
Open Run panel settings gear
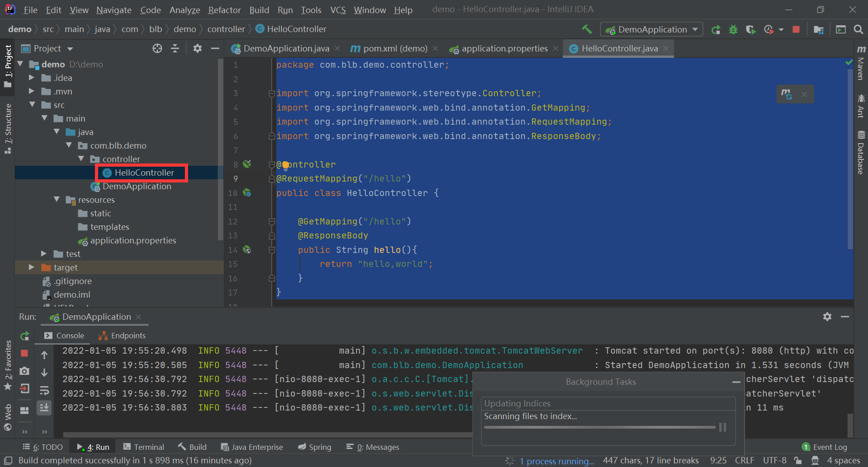coord(827,317)
